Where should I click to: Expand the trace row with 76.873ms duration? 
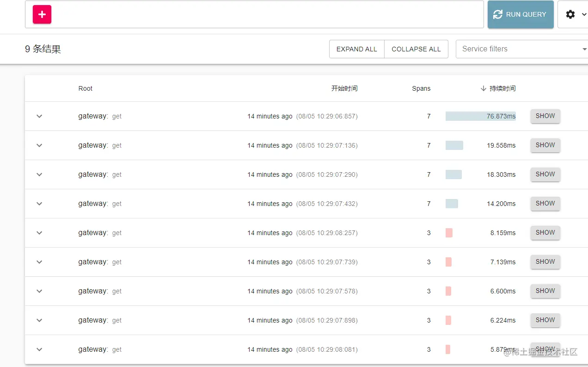[39, 116]
